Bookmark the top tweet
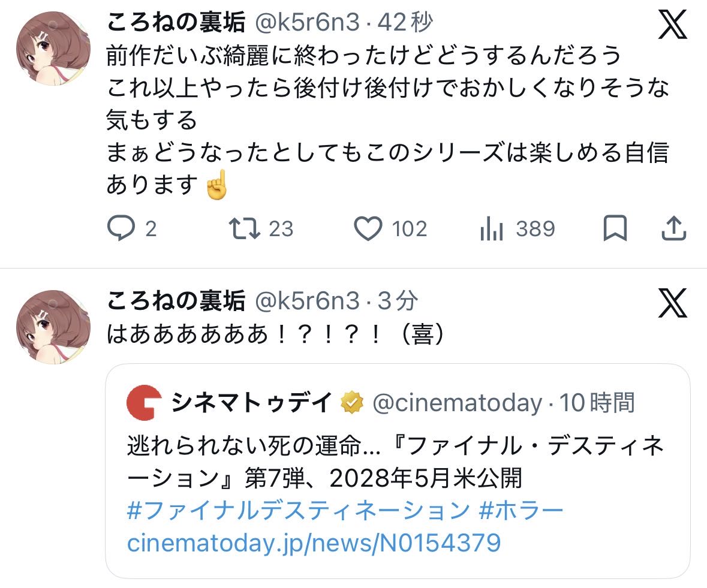The height and width of the screenshot is (588, 707). click(x=614, y=229)
